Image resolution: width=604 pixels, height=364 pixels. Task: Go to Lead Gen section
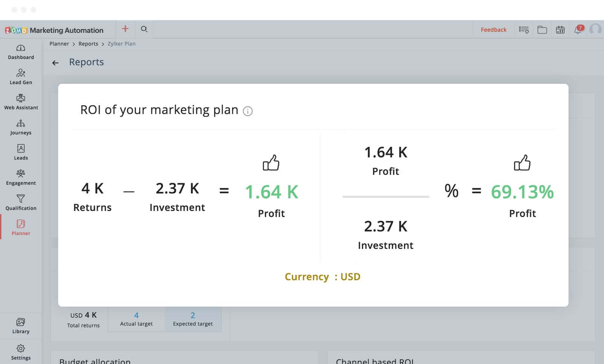click(x=21, y=77)
